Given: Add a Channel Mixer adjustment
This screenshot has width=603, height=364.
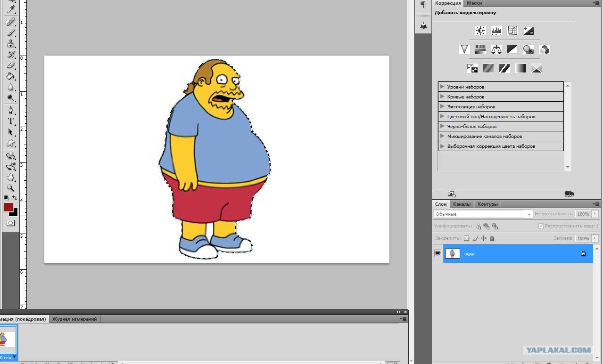Looking at the screenshot, I should 545,49.
